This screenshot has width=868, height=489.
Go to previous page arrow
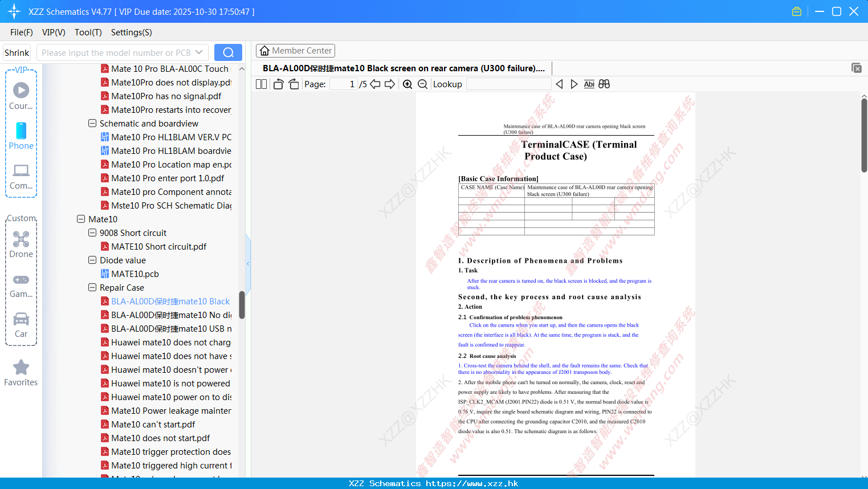[375, 84]
